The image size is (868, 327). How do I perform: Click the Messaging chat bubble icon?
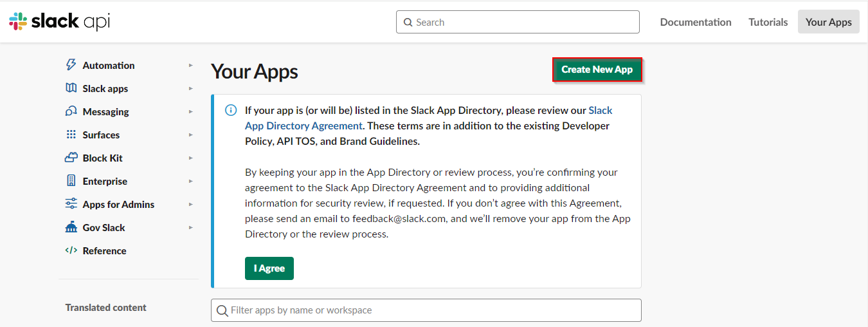(71, 111)
